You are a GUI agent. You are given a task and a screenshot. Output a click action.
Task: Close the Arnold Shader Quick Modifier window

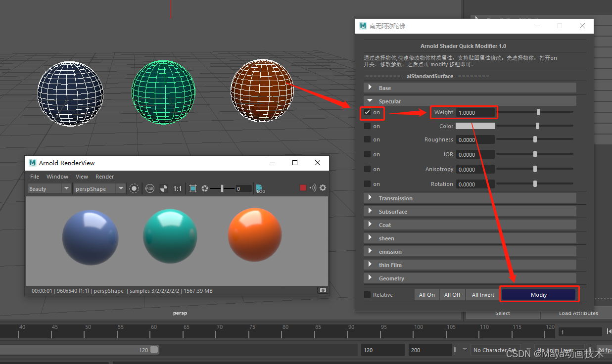tap(582, 26)
